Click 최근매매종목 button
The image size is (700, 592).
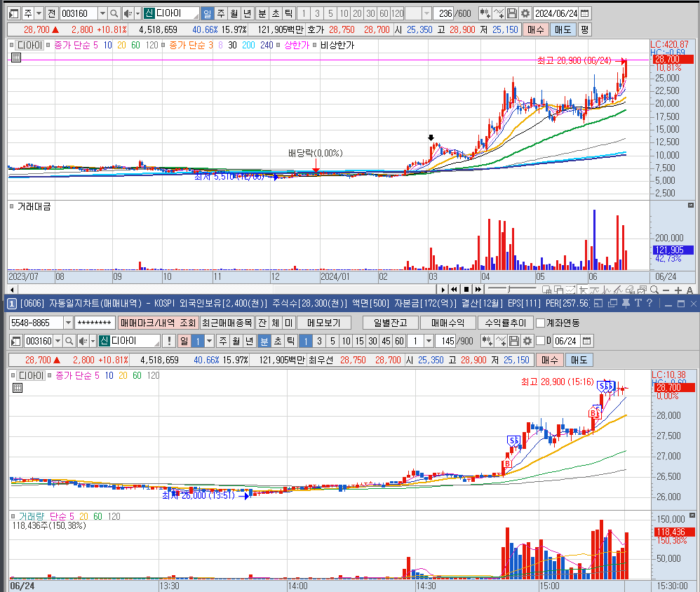227,323
